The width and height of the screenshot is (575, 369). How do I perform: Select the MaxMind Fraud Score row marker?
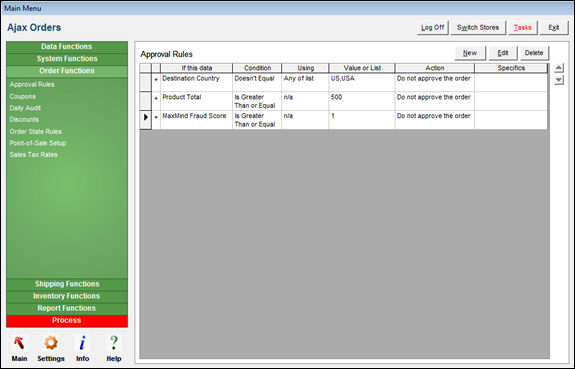(x=146, y=120)
